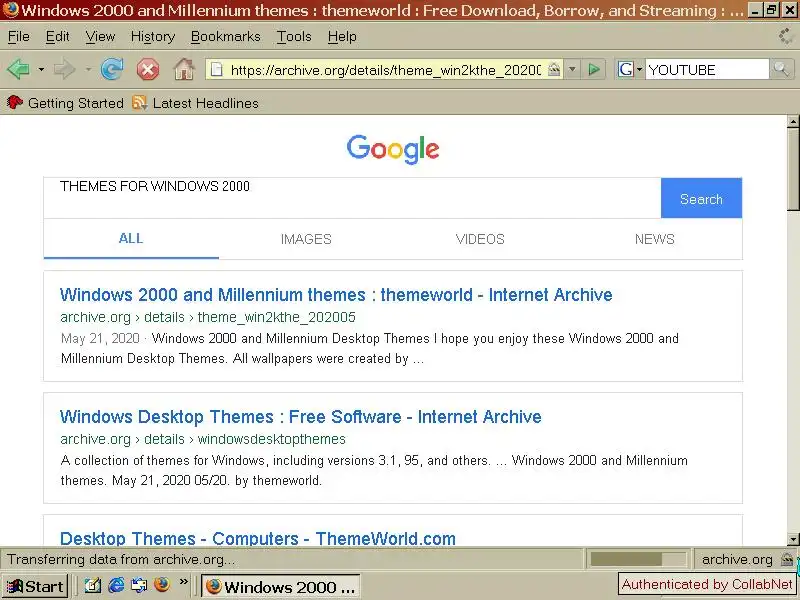
Task: Click the green Go arrow button
Action: coord(593,69)
